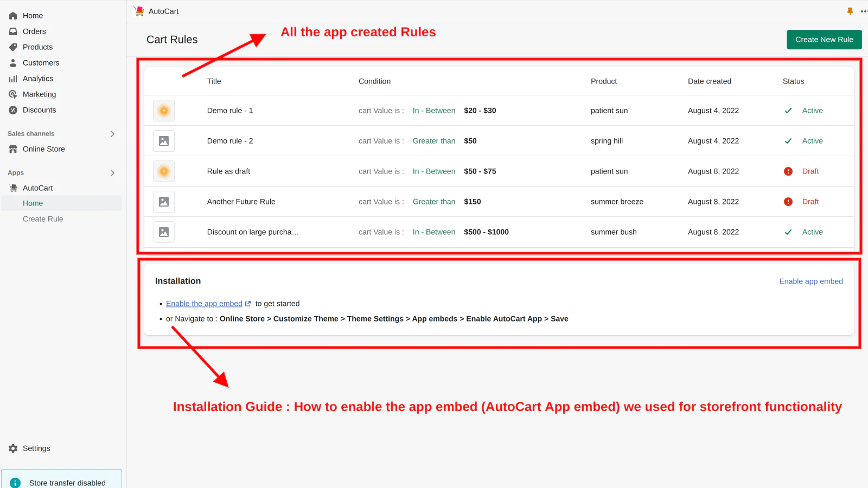The image size is (868, 488).
Task: Open the Discount on large purchase placeholder image
Action: tap(164, 232)
